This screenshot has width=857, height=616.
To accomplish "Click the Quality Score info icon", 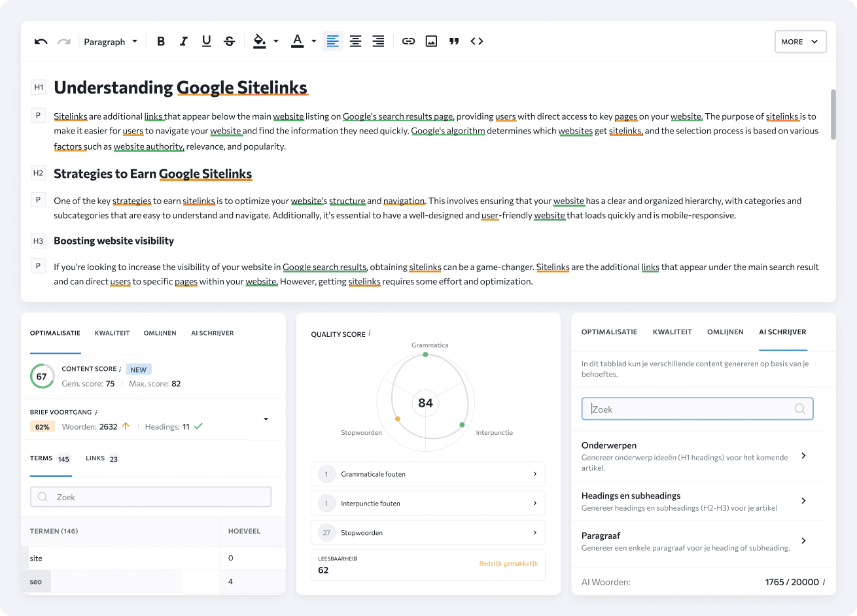I will [370, 334].
